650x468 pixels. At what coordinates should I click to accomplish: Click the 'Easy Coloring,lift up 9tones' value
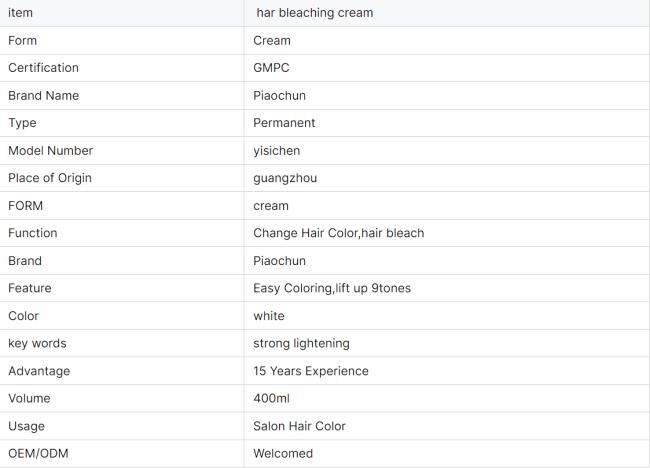[332, 288]
